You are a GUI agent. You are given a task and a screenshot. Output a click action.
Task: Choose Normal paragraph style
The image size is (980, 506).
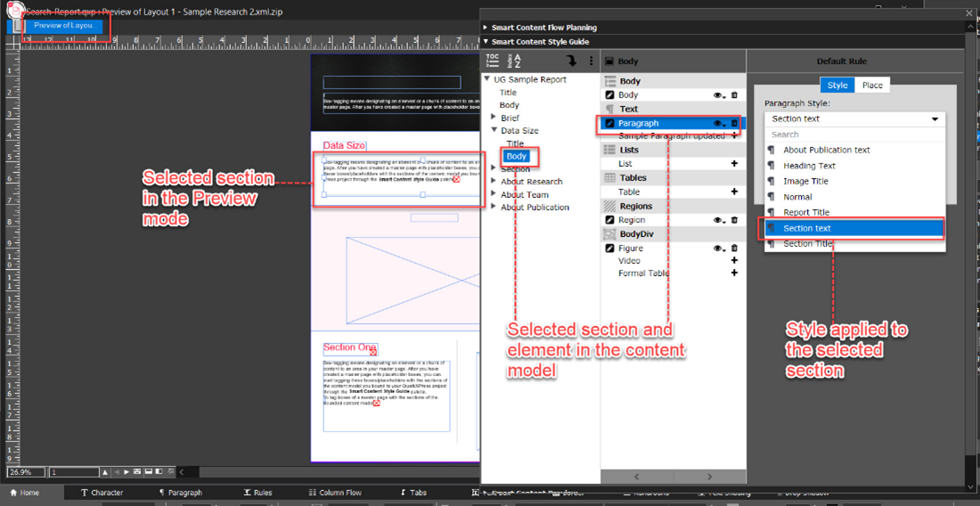pos(855,197)
